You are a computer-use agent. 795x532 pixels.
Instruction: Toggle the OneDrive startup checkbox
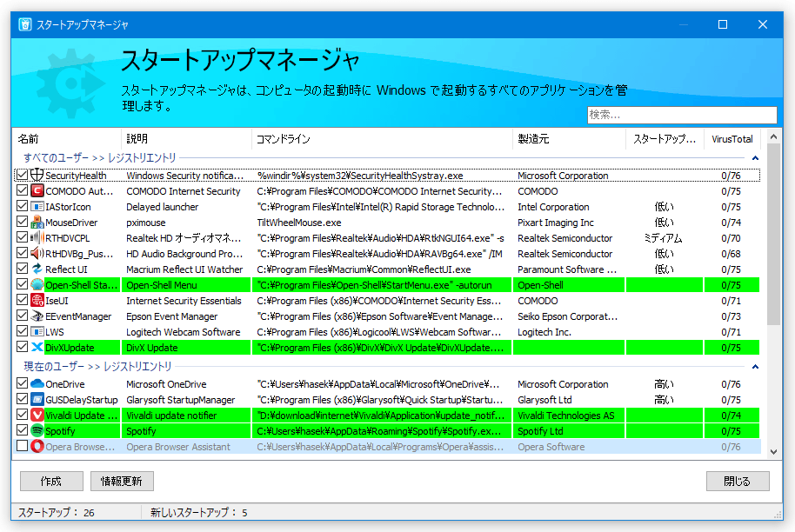[x=22, y=383]
